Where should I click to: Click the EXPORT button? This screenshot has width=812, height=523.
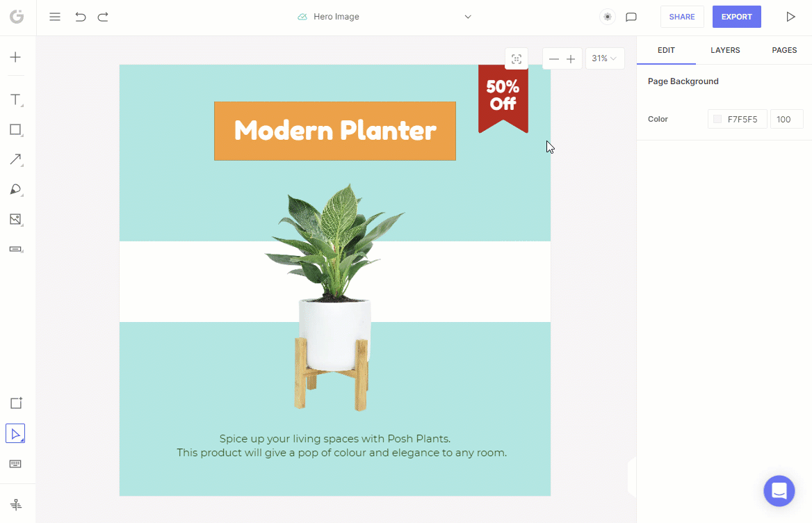(x=736, y=17)
